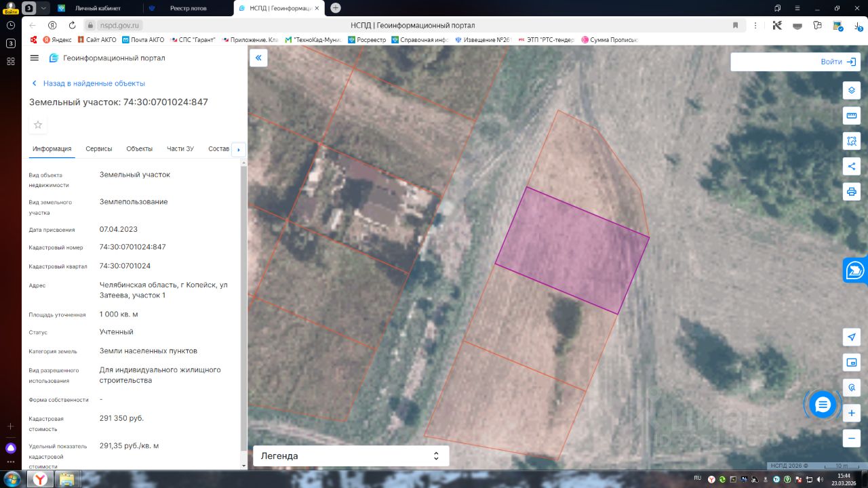Open the map layers tool
The height and width of the screenshot is (488, 868).
(852, 91)
